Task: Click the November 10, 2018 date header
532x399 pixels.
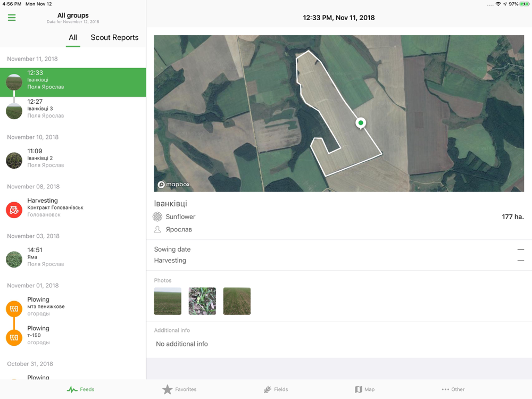Action: (x=32, y=137)
